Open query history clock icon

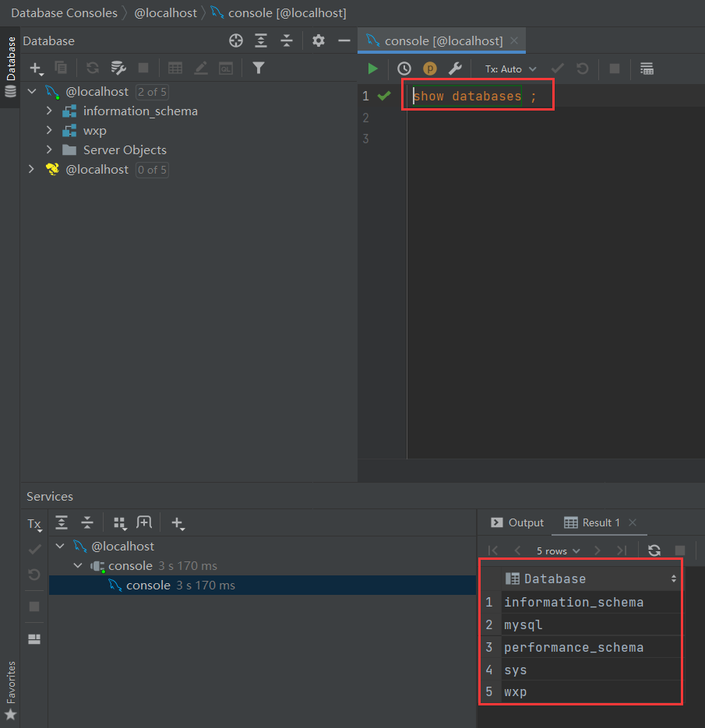tap(404, 69)
